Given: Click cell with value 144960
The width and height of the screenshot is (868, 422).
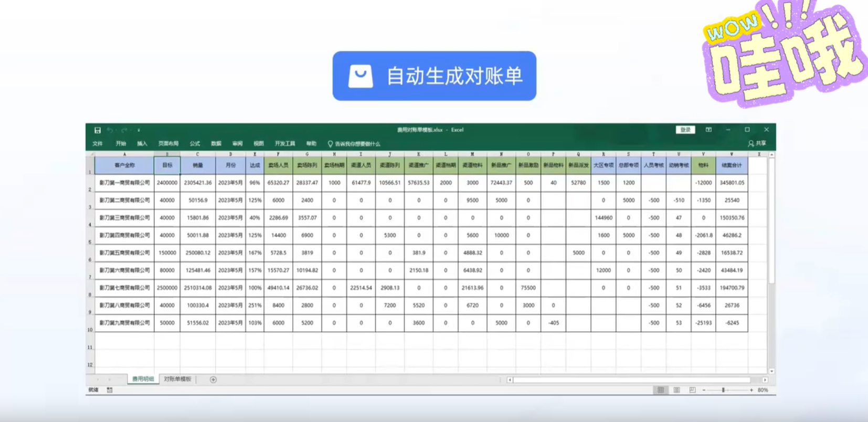Looking at the screenshot, I should point(604,218).
